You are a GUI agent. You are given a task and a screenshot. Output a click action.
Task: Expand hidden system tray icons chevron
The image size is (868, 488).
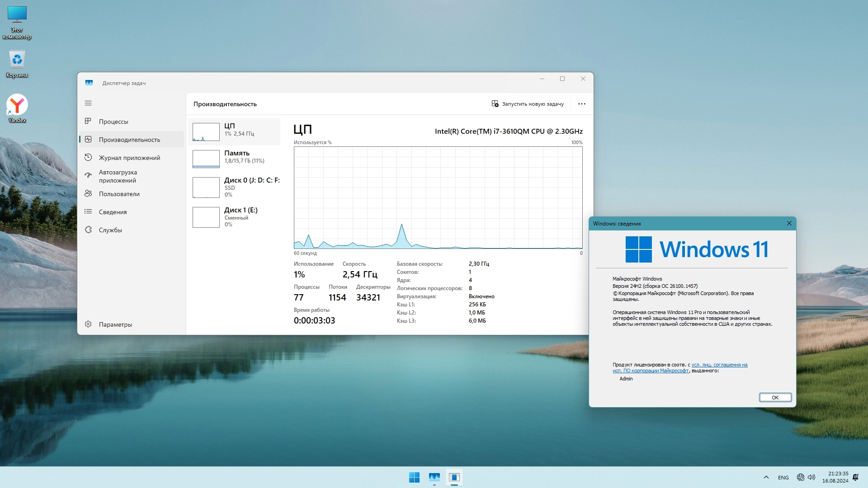766,477
